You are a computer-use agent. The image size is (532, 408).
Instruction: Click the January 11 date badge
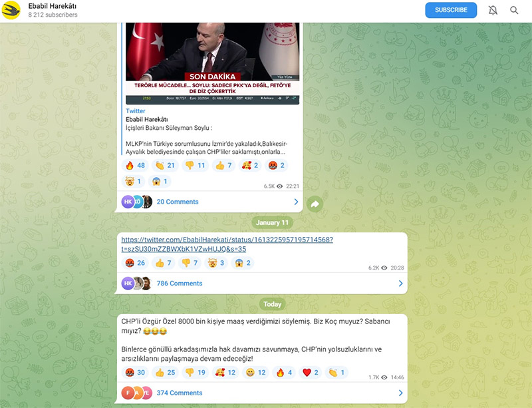272,222
